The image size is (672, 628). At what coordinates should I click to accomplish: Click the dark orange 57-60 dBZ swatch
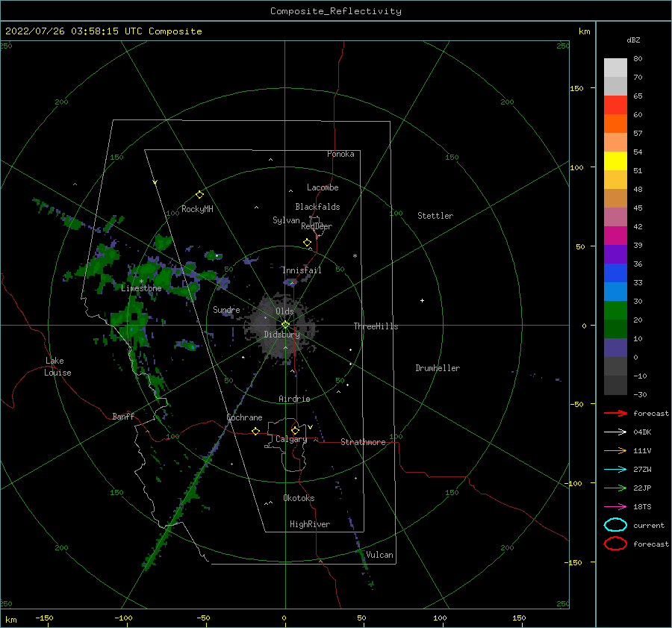pos(615,123)
